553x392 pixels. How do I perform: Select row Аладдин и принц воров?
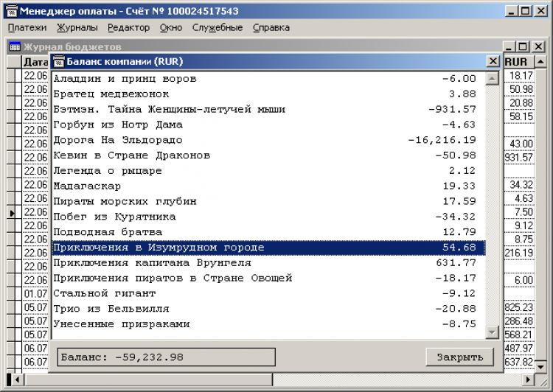coord(268,79)
